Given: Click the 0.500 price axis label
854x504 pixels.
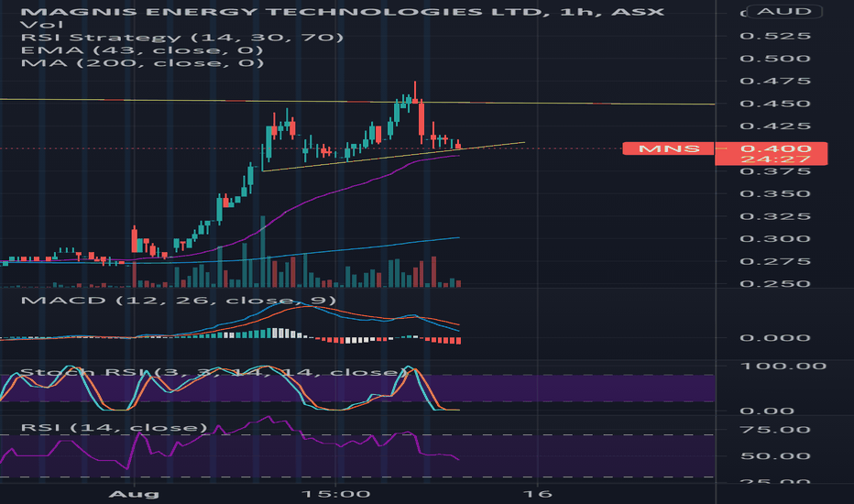Looking at the screenshot, I should click(775, 59).
